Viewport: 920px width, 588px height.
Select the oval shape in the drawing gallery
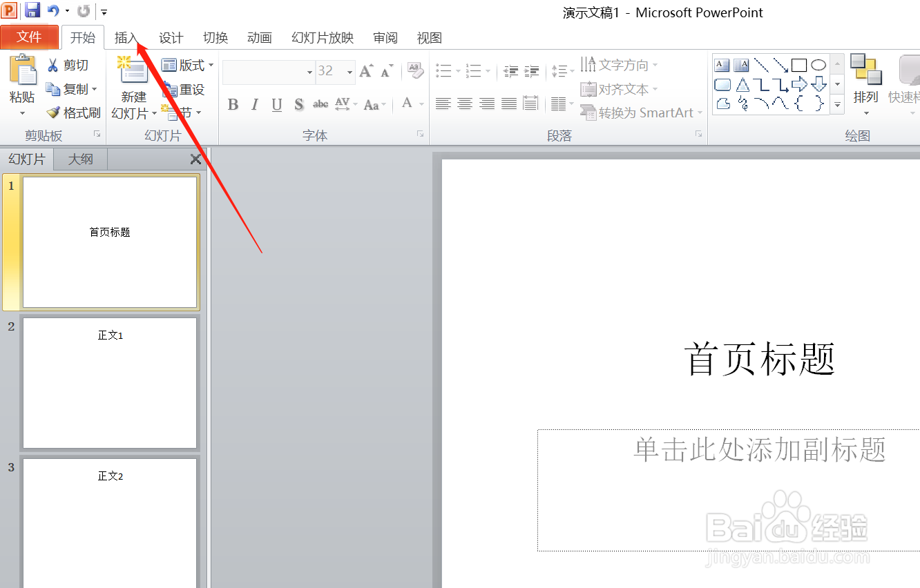[x=818, y=64]
